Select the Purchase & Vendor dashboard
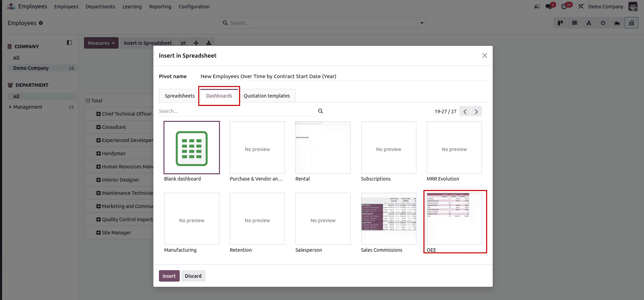The width and height of the screenshot is (644, 300). 257,148
